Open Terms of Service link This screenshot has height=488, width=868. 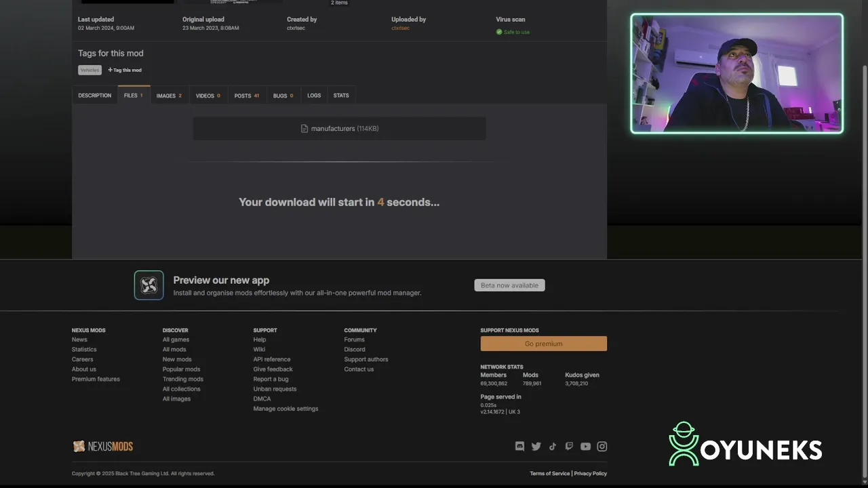pyautogui.click(x=550, y=474)
